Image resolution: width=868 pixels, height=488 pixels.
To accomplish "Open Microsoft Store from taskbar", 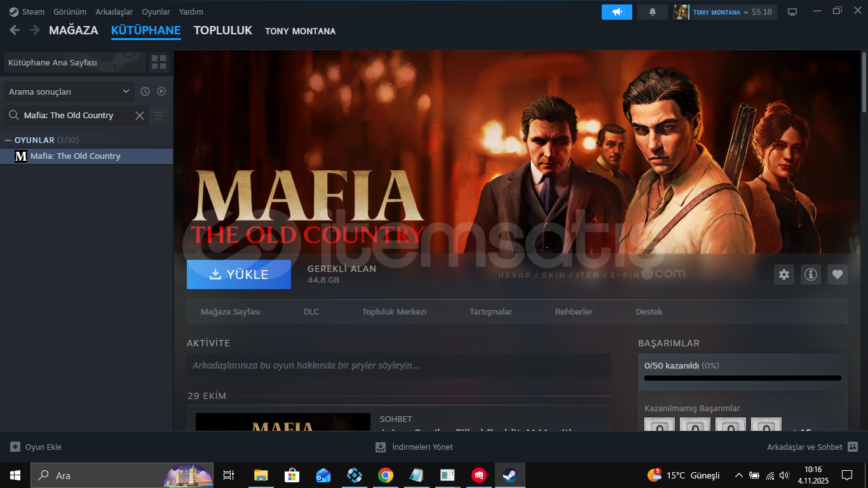I will click(x=292, y=475).
